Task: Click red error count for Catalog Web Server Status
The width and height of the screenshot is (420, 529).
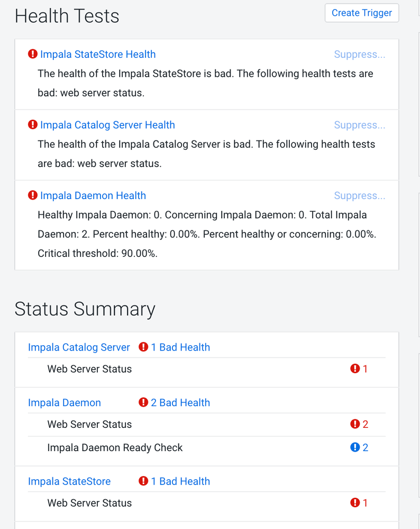Action: coord(359,369)
